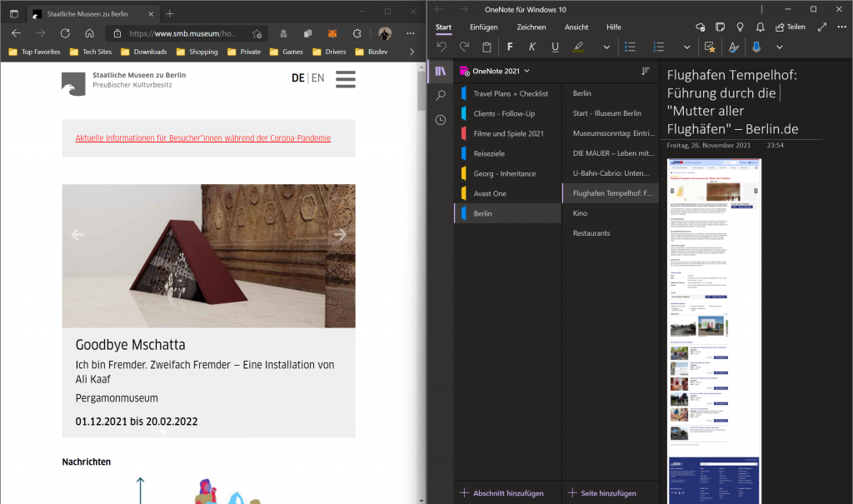This screenshot has height=504, width=853.
Task: Open the Restaurants page
Action: [x=611, y=233]
